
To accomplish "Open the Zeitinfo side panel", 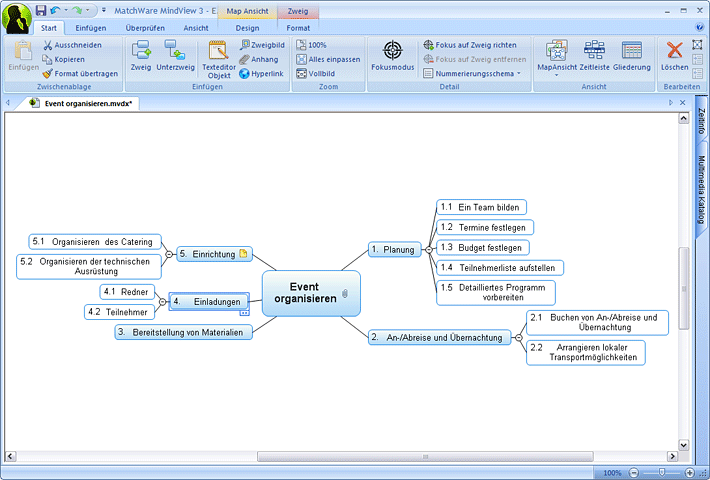I will coord(701,121).
